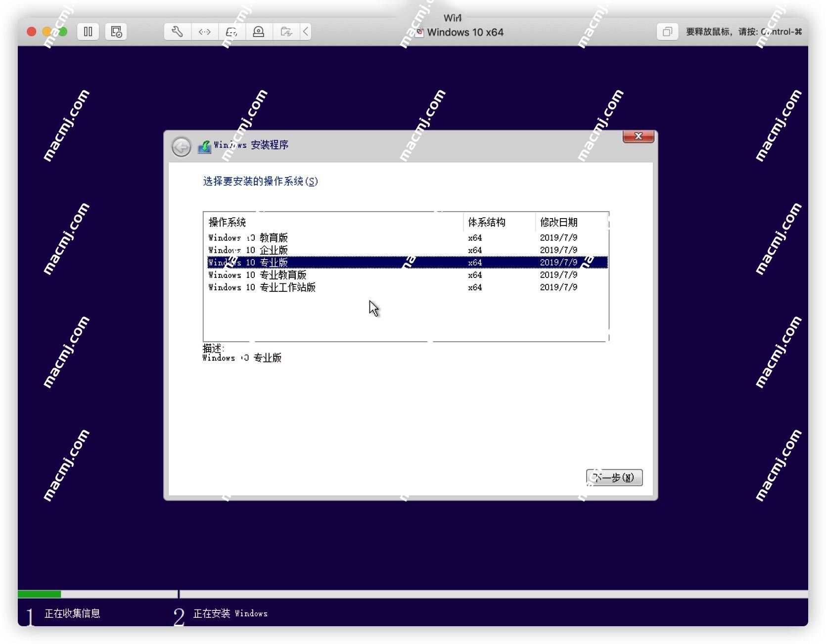Click the network adapter arrows icon
The width and height of the screenshot is (826, 644).
(204, 32)
